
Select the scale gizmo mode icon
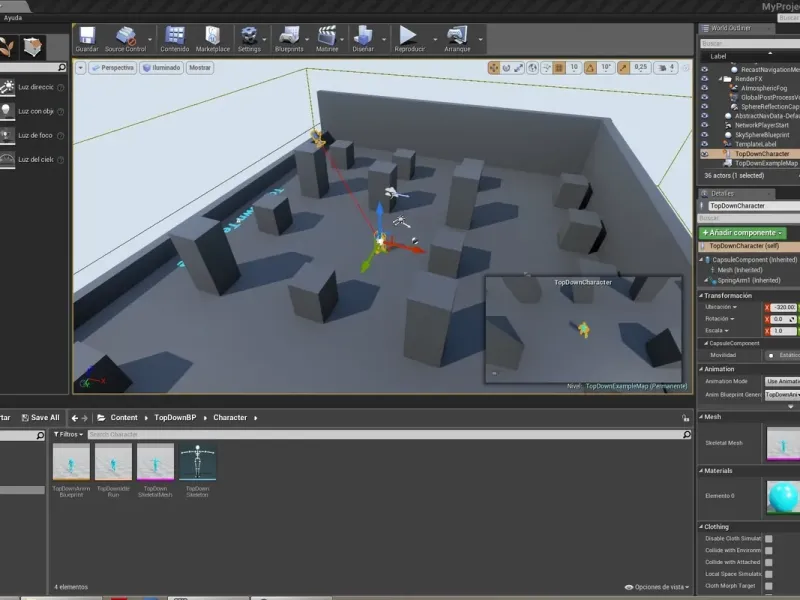[519, 67]
